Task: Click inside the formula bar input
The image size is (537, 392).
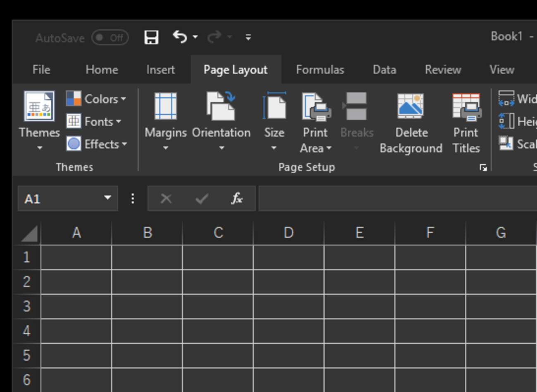Action: (x=397, y=199)
